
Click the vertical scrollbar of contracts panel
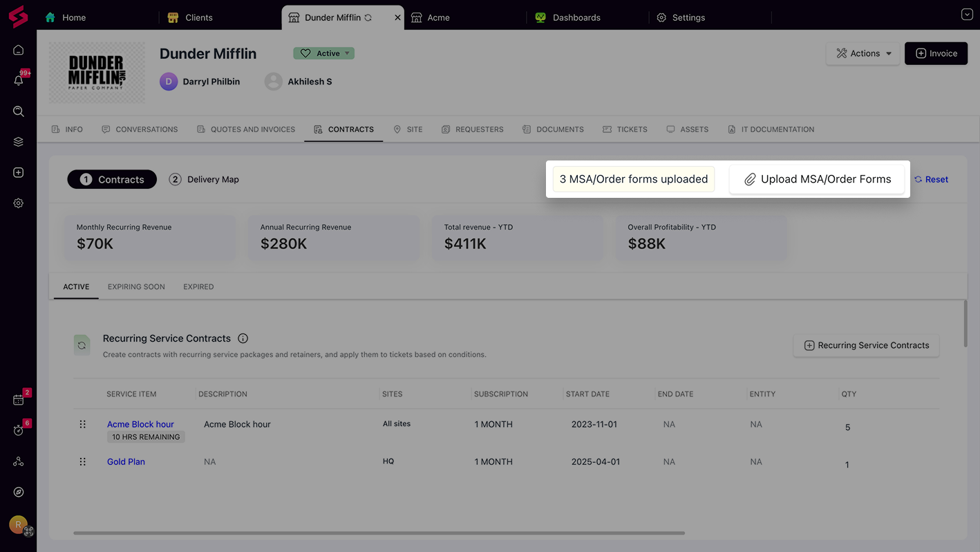965,324
